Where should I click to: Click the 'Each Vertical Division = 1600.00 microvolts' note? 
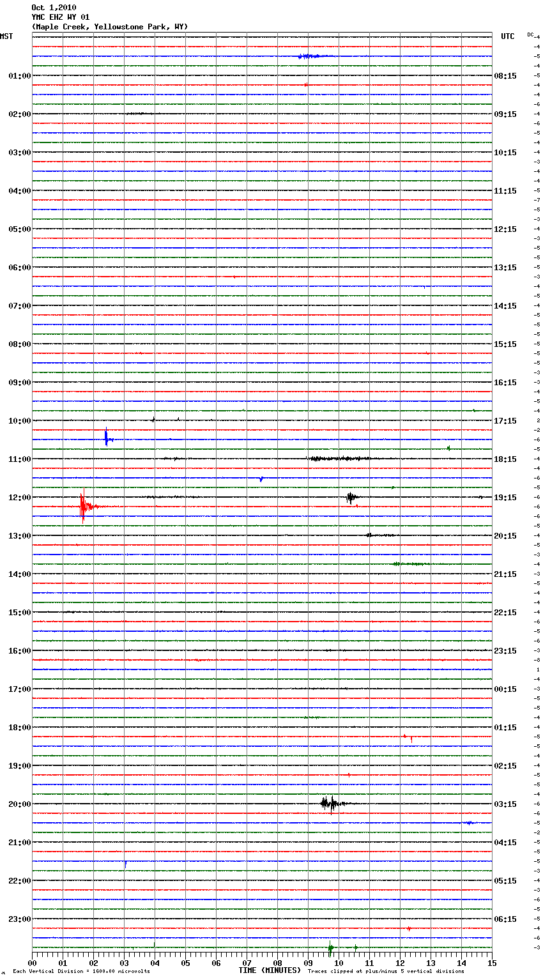(x=81, y=972)
